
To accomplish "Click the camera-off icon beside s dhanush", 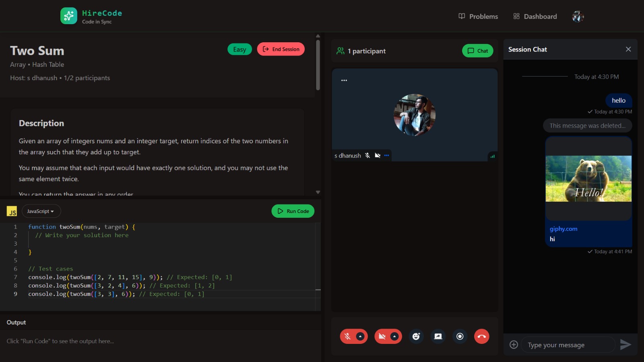I will (378, 155).
